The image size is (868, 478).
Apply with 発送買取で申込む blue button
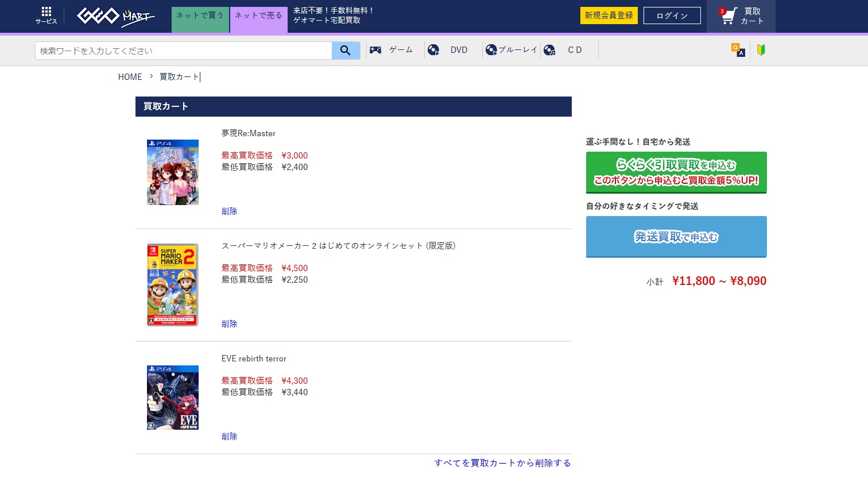[676, 237]
